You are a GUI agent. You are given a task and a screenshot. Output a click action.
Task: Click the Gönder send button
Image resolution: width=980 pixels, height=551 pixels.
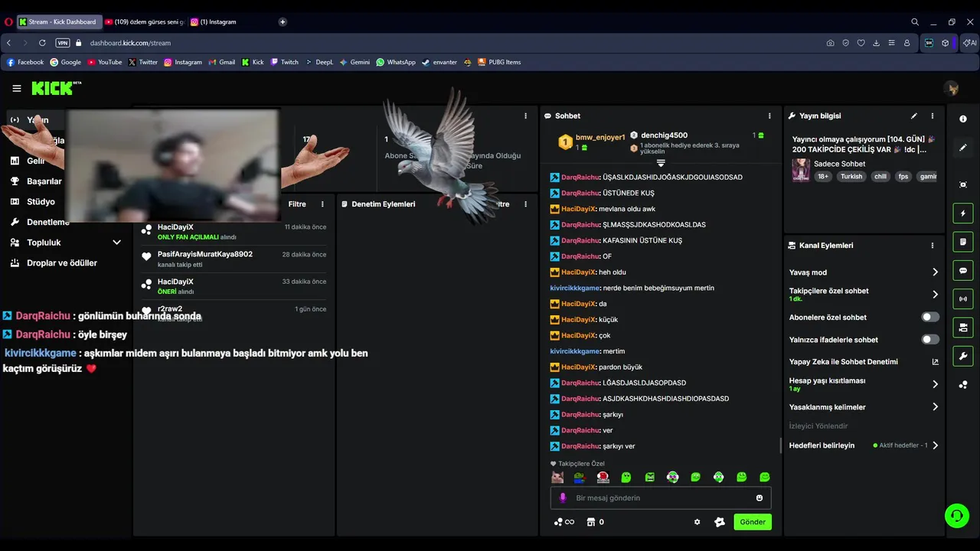click(753, 522)
